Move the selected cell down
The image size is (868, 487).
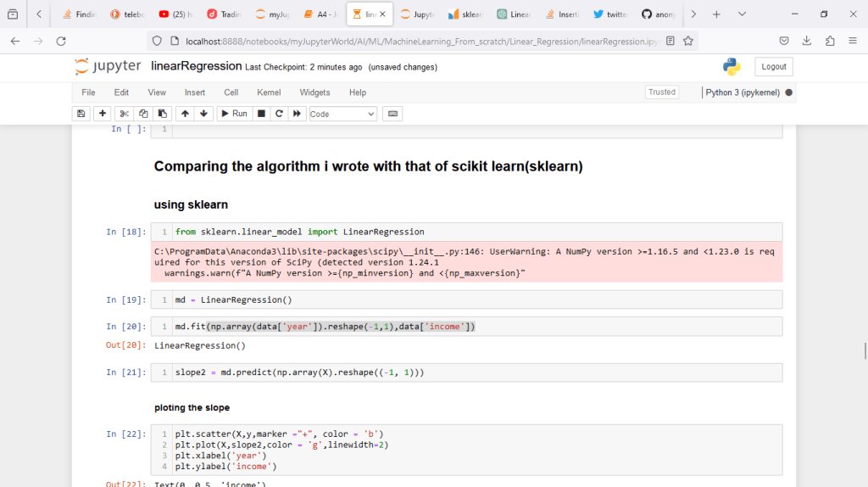pyautogui.click(x=203, y=114)
